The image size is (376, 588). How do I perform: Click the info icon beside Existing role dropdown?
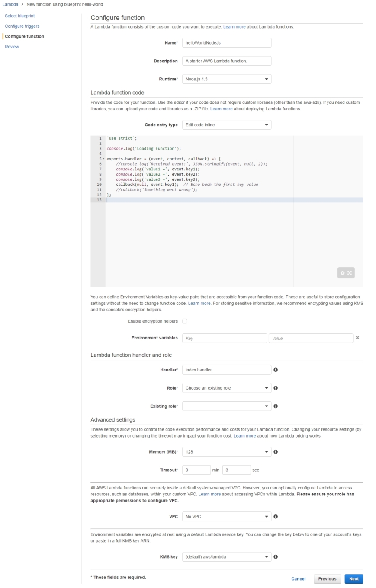point(276,406)
